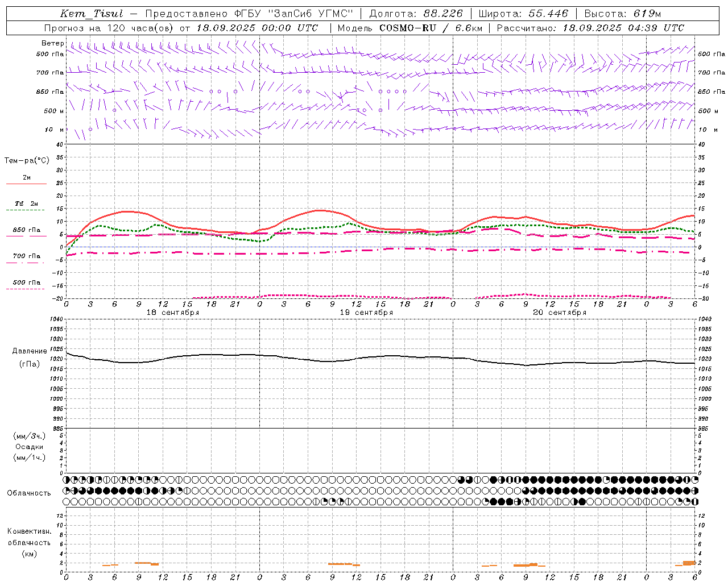Image resolution: width=728 pixels, height=582 pixels.
Task: Click the computed time Рассчитано: 18.09.2025 04:39 UTC
Action: 590,28
